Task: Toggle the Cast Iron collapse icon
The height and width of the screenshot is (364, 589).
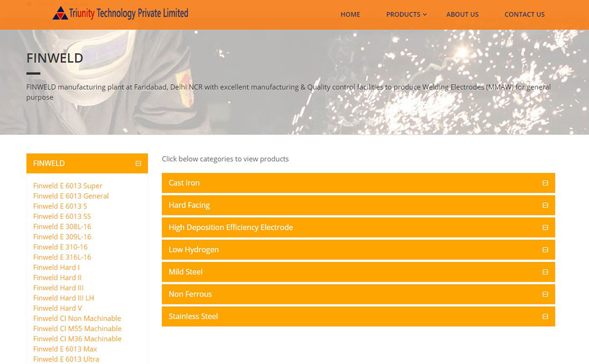Action: click(545, 183)
